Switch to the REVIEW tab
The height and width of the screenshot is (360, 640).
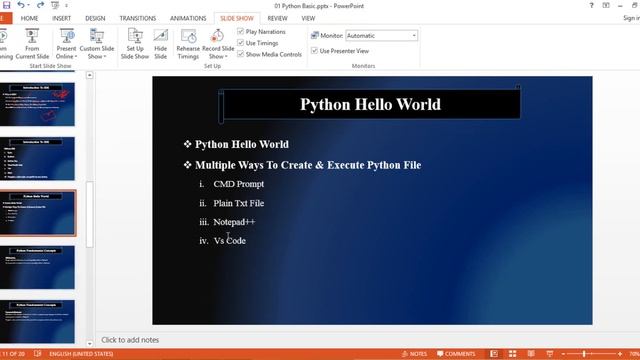[278, 18]
